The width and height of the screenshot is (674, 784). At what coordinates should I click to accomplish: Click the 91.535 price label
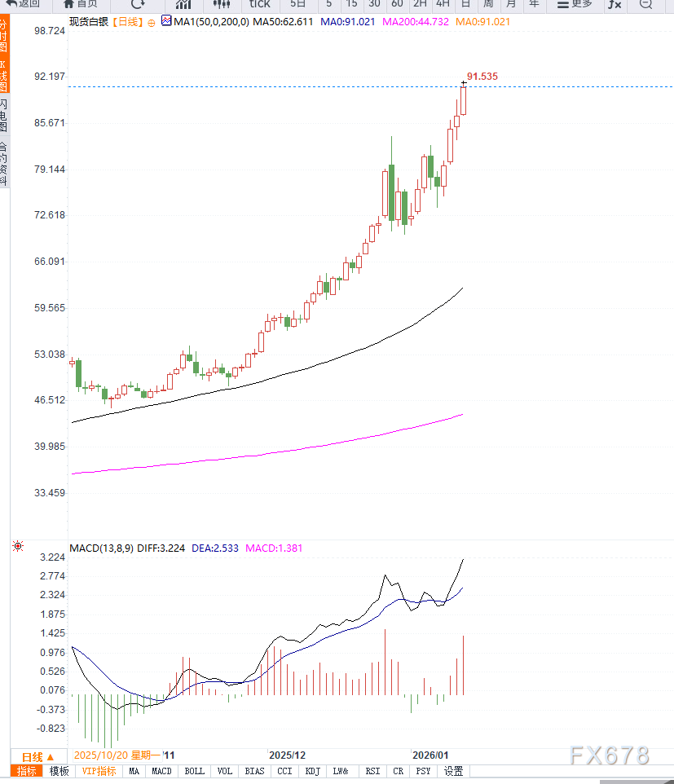(x=482, y=77)
